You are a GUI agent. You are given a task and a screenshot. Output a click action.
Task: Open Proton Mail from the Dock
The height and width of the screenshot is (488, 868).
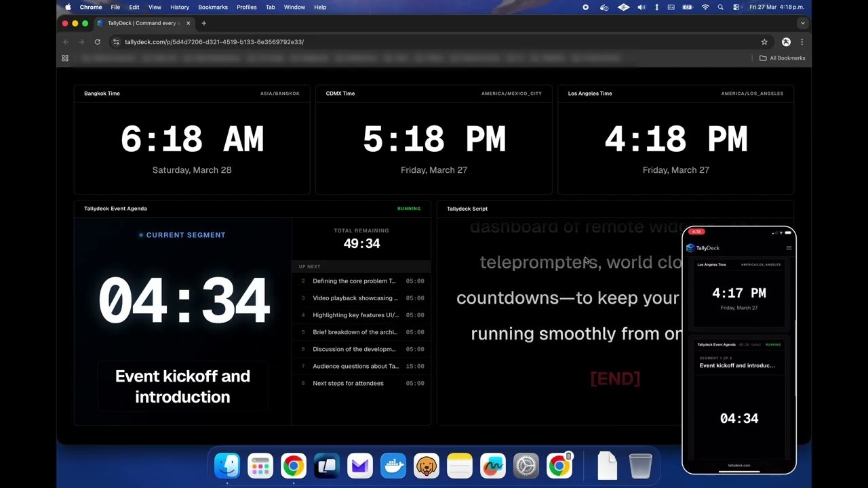pos(360,466)
